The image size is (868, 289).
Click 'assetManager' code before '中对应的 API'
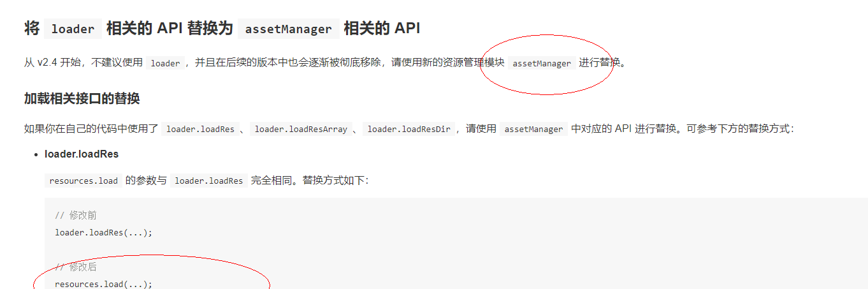(x=533, y=129)
